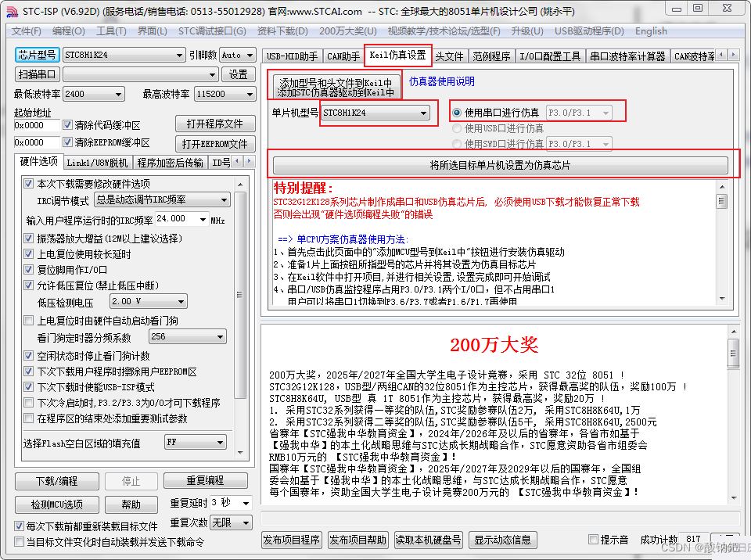Expand the IRC调节模式 dropdown
The width and height of the screenshot is (751, 560).
(x=224, y=199)
